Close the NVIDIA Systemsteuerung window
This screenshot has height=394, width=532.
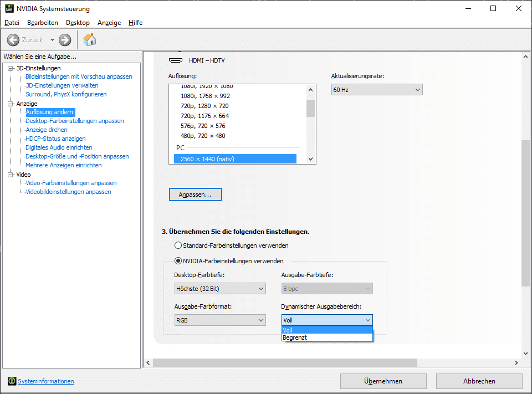tap(519, 8)
